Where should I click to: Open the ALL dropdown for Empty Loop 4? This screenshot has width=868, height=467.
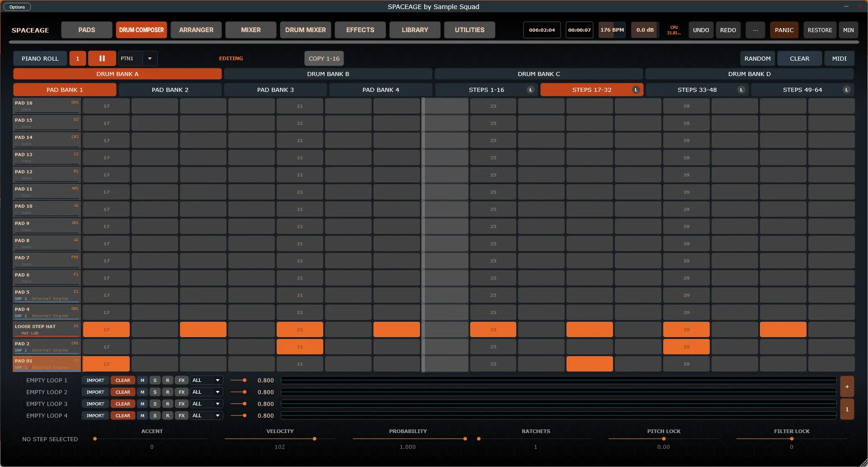point(207,416)
